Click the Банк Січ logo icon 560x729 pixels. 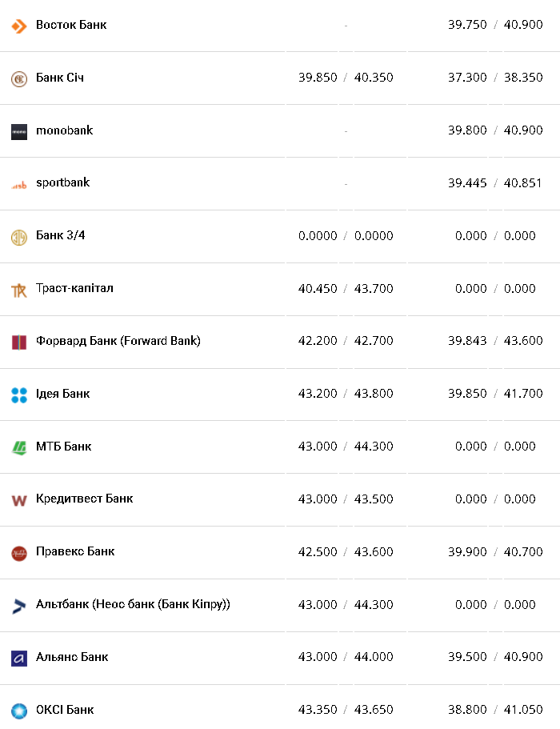coord(19,78)
